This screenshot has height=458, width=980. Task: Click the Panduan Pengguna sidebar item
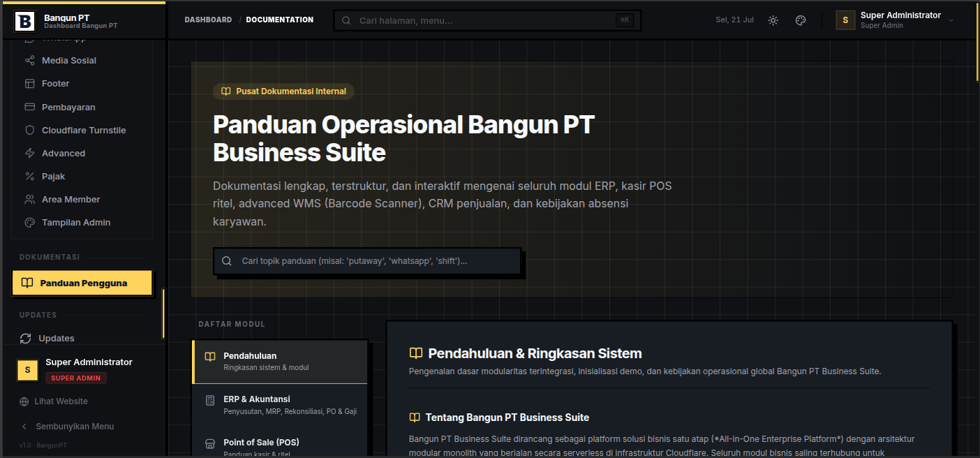(x=82, y=283)
